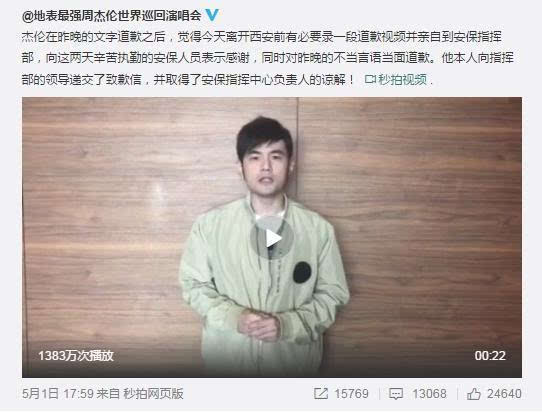Click the 来自 text in footer
Screen dimensions: 542x413
pyautogui.click(x=108, y=394)
